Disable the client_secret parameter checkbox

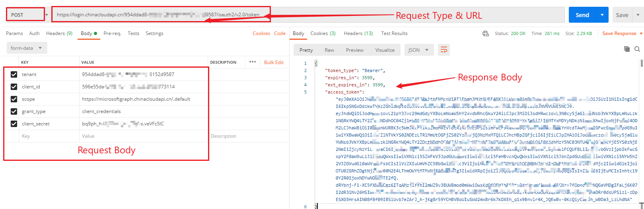[x=14, y=124]
